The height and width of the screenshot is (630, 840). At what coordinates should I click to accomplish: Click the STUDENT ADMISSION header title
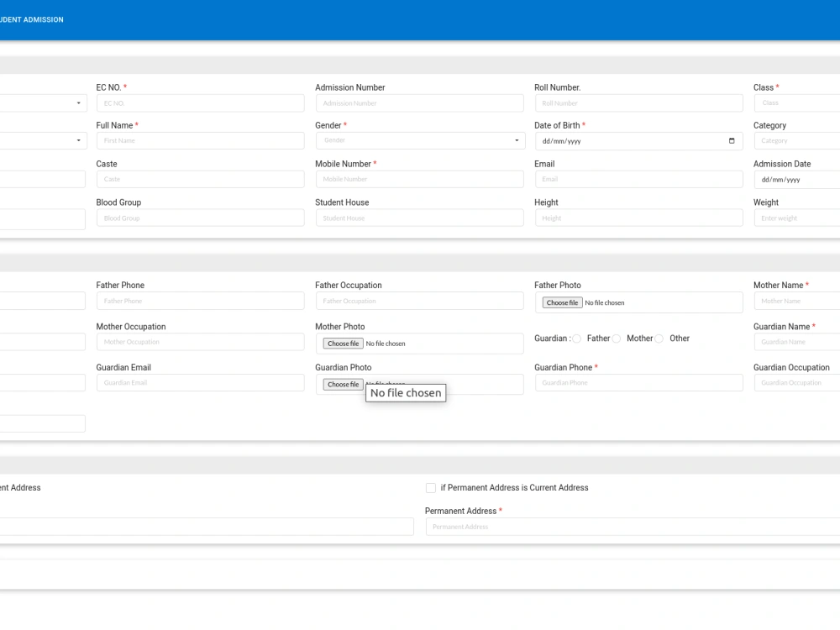tap(32, 20)
